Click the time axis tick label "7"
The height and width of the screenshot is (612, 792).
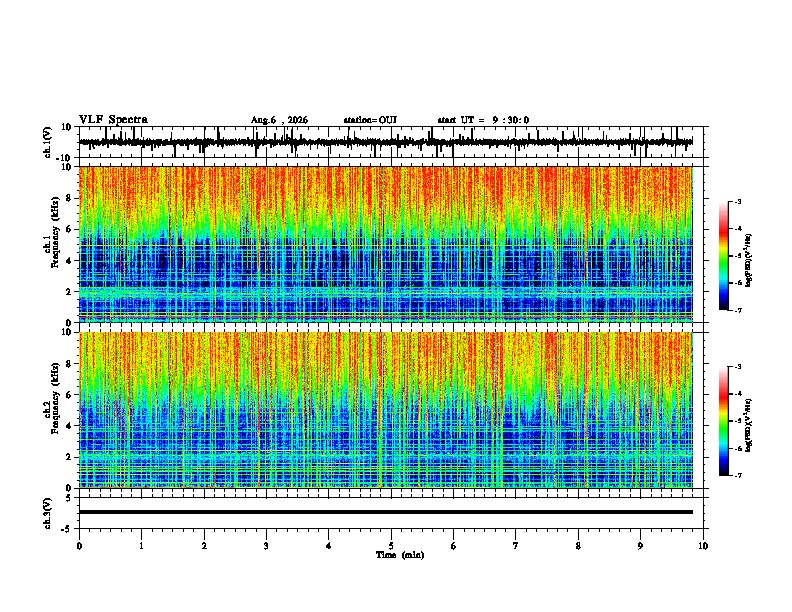point(516,546)
